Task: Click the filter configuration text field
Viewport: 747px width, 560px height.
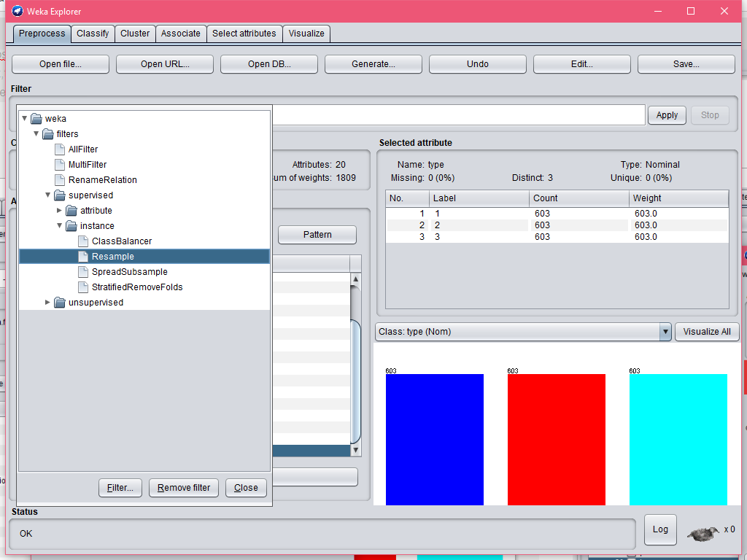Action: point(459,114)
